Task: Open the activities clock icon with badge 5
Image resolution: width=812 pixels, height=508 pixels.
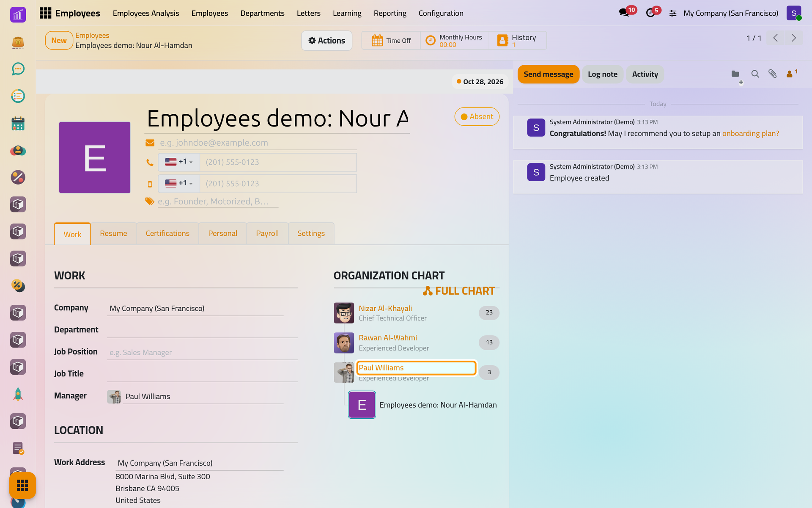Action: [x=650, y=13]
